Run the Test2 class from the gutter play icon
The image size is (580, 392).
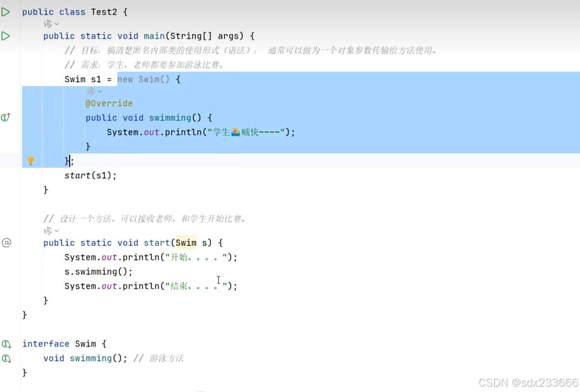pyautogui.click(x=6, y=12)
